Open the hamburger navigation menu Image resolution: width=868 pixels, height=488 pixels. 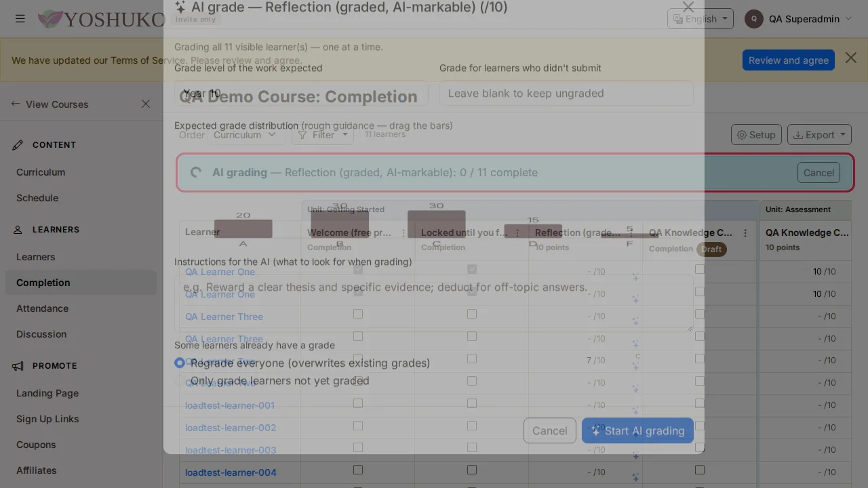[x=20, y=19]
